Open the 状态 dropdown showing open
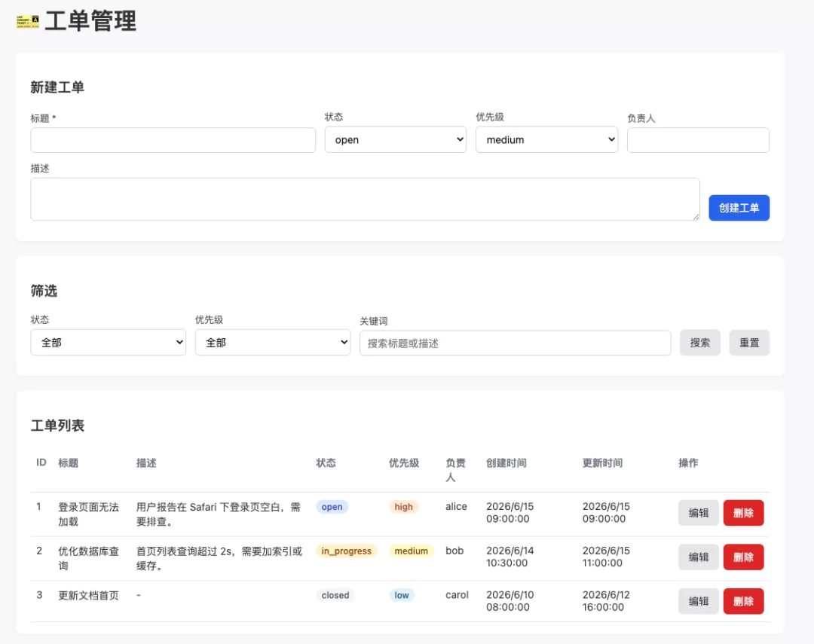814x644 pixels. coord(396,139)
